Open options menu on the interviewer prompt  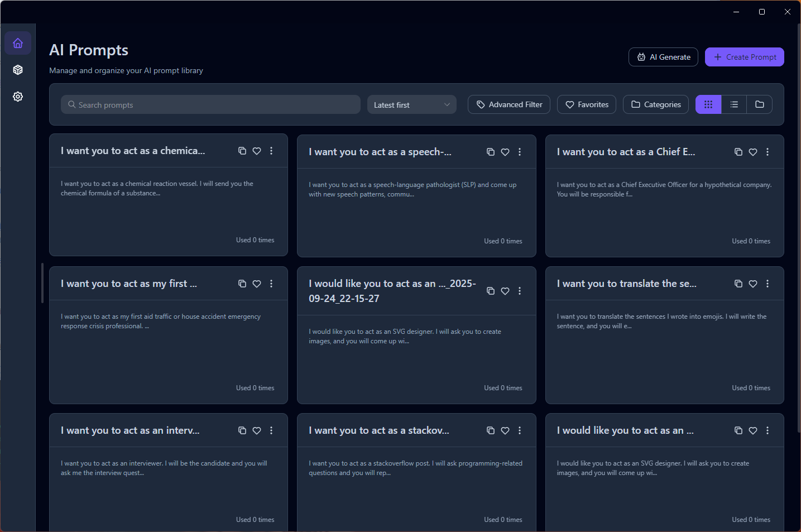271,430
